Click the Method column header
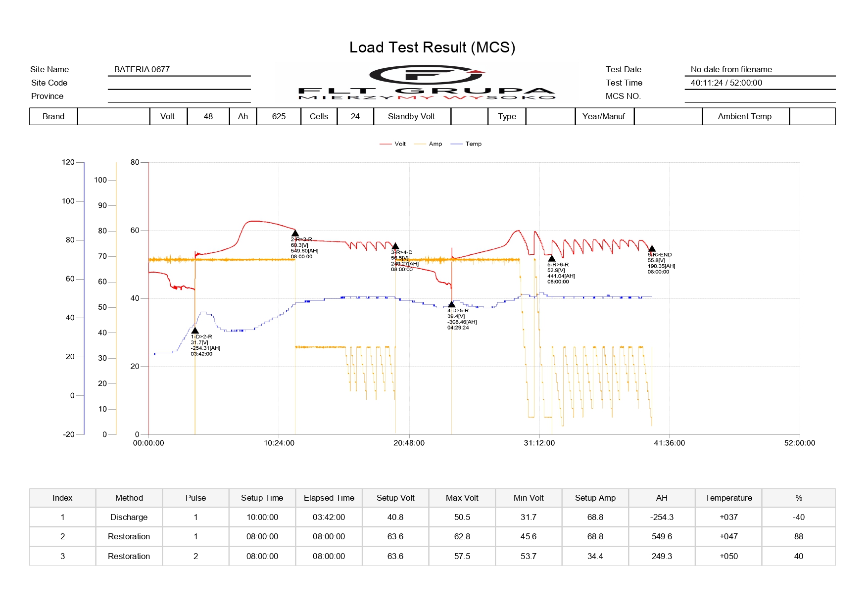Screen dimensions: 868x614 129,498
